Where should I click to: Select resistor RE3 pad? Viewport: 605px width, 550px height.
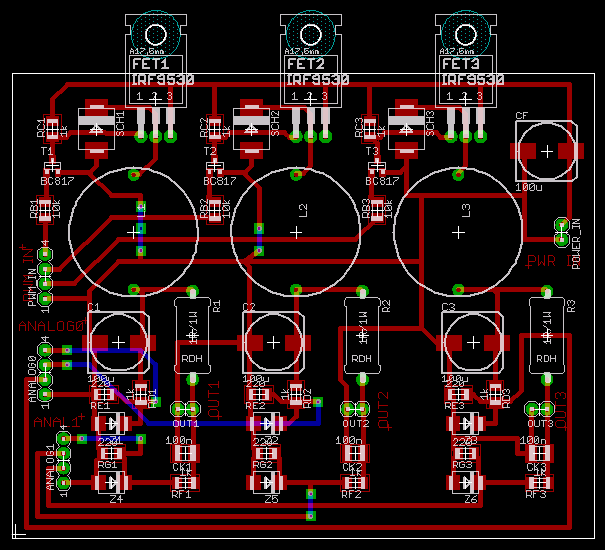pos(458,394)
